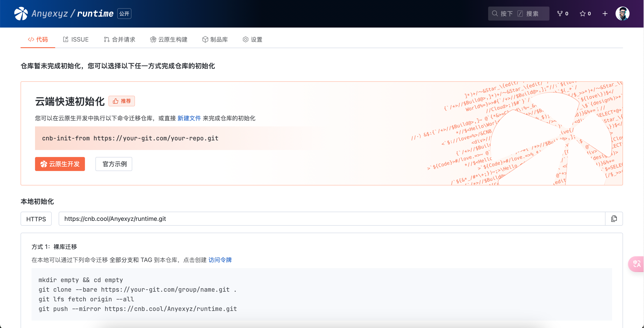This screenshot has height=328, width=644.
Task: Click the 公开 visibility badge
Action: [x=124, y=14]
